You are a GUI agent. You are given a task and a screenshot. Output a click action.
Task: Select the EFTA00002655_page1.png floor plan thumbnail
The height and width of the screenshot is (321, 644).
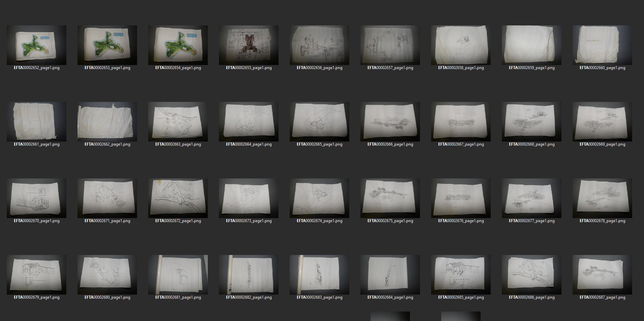tap(249, 45)
